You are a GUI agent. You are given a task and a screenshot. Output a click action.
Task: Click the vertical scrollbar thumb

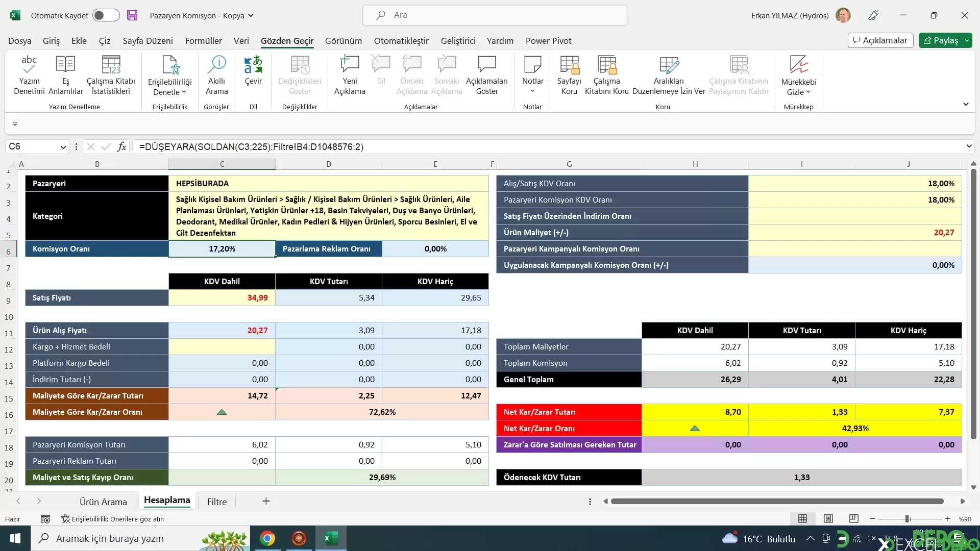973,304
